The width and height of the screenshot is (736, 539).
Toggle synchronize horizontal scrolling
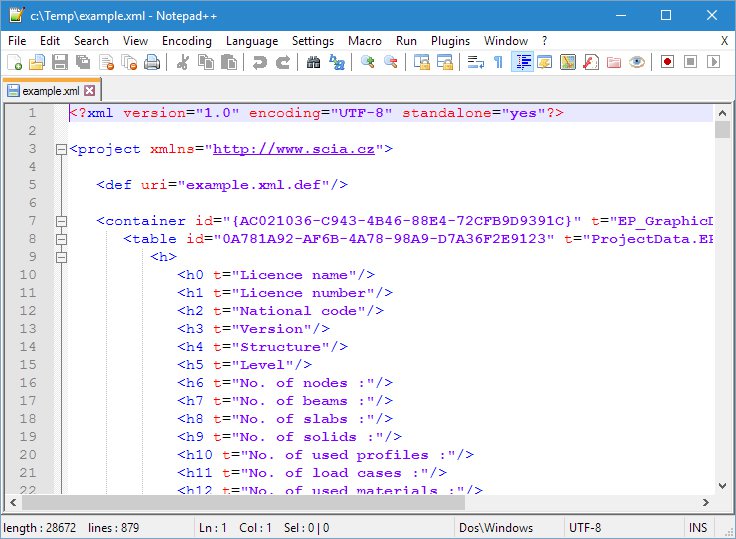click(445, 62)
